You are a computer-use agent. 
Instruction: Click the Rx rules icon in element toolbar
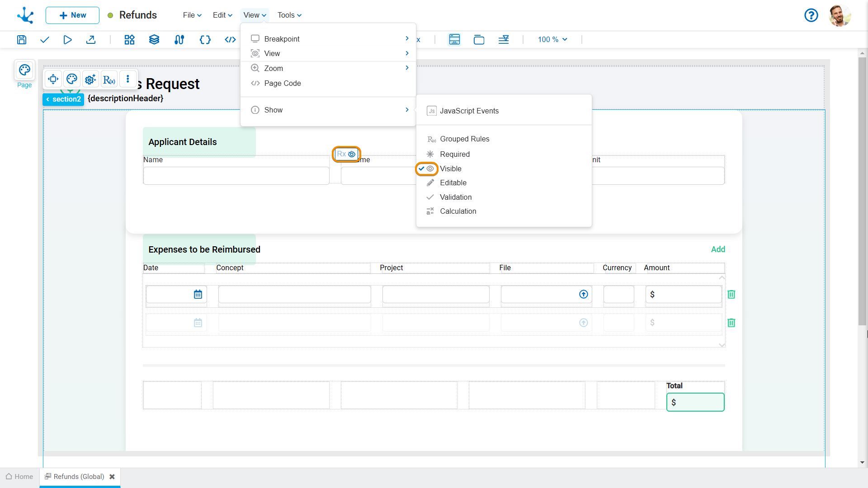point(109,80)
